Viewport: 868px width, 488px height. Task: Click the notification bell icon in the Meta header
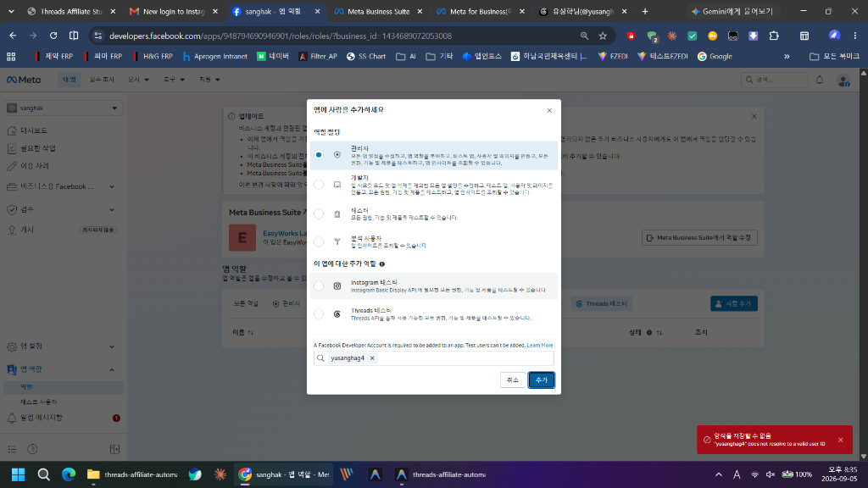pos(820,80)
